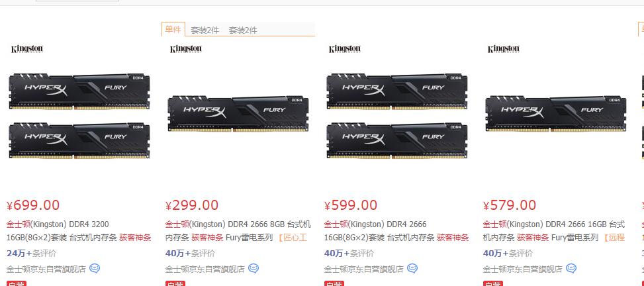
Task: Open chat icon for the ¥579.00 product's store
Action: [x=571, y=269]
